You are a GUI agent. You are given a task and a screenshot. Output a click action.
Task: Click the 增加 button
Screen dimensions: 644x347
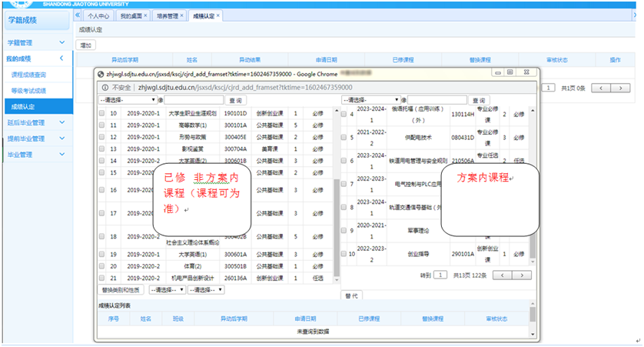tap(86, 45)
